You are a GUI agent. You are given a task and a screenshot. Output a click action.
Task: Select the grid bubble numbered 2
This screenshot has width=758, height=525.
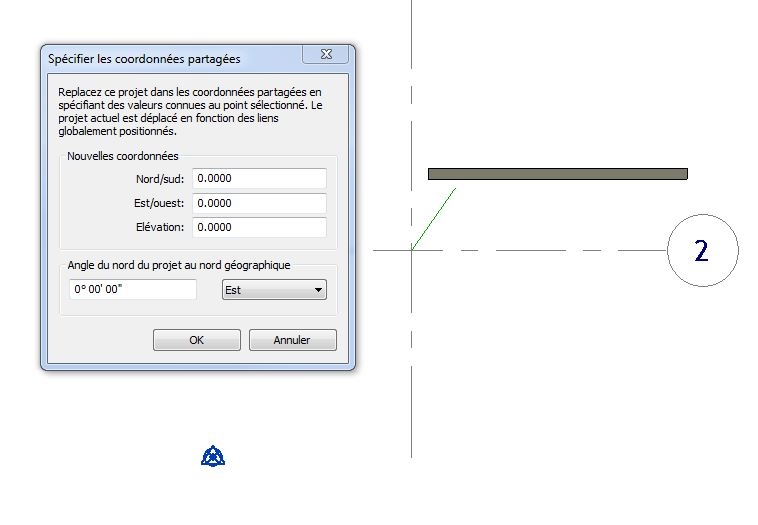702,250
